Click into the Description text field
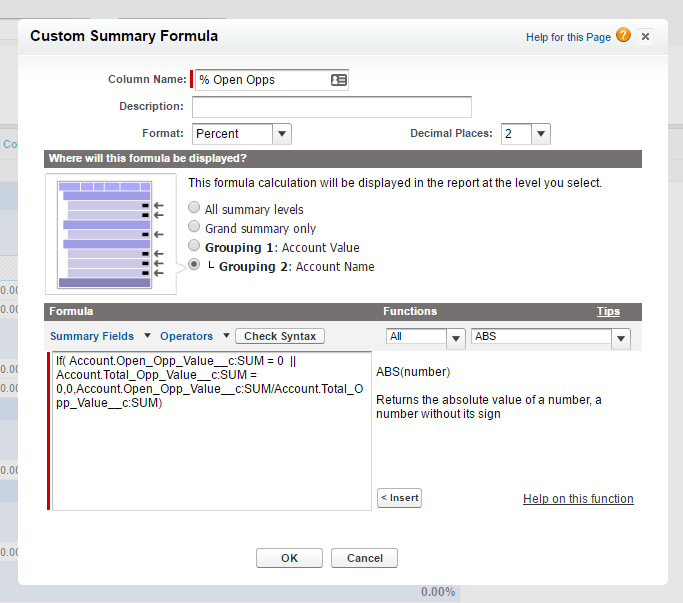Viewport: 683px width, 603px height. click(331, 107)
